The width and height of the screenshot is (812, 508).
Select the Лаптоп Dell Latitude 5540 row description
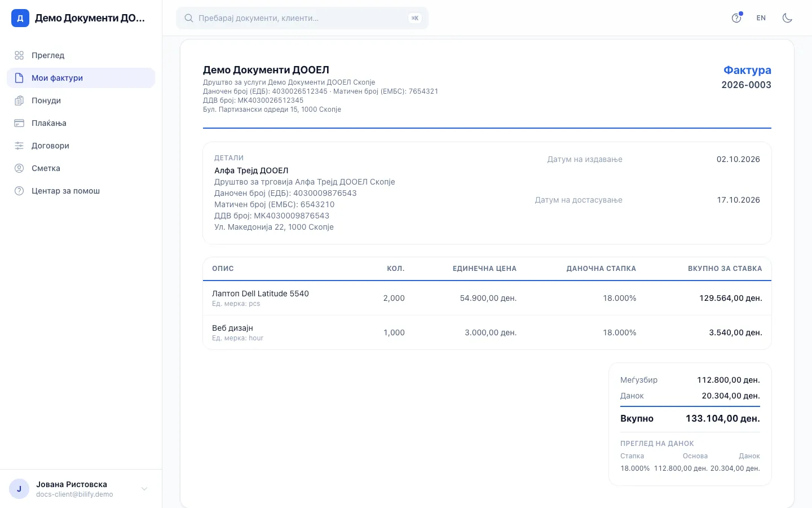pyautogui.click(x=261, y=294)
